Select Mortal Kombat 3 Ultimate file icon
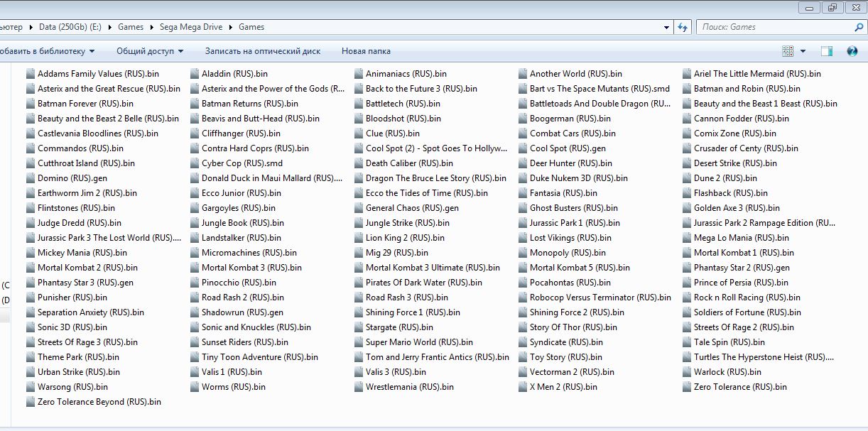This screenshot has height=431, width=868. click(359, 268)
